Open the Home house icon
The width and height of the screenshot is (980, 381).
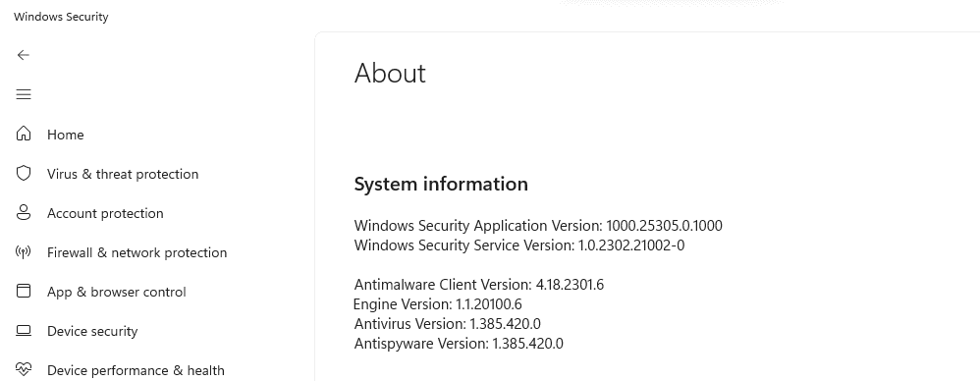tap(24, 134)
